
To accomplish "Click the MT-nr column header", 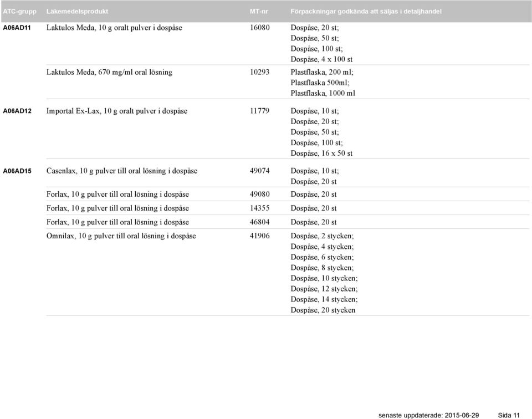I will coord(259,12).
